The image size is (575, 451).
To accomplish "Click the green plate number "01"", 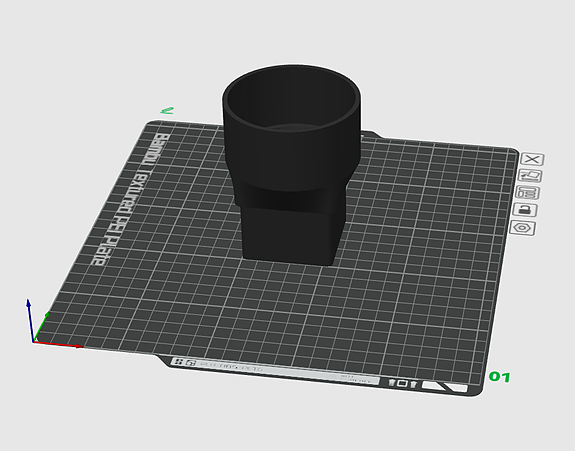I will 499,377.
